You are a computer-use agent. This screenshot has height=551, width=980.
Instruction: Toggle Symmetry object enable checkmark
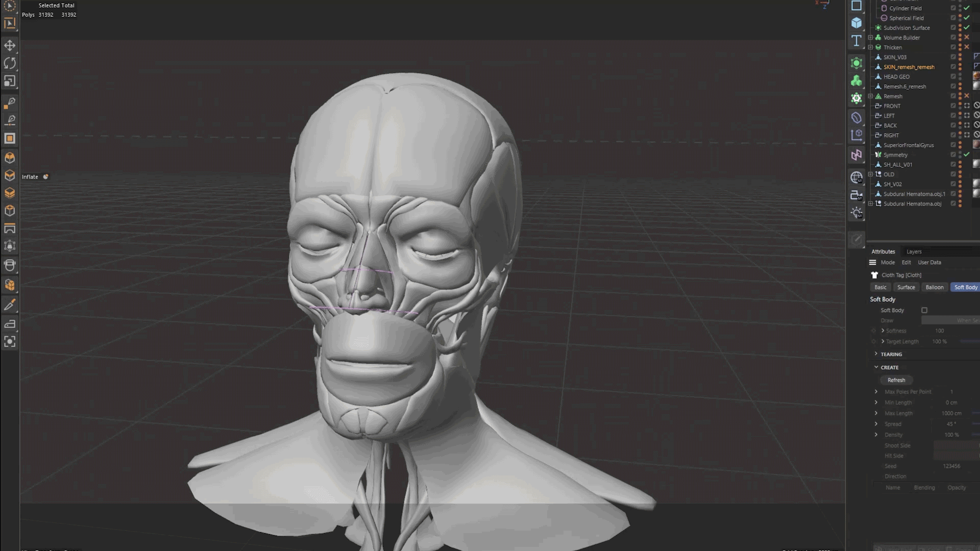click(x=966, y=155)
